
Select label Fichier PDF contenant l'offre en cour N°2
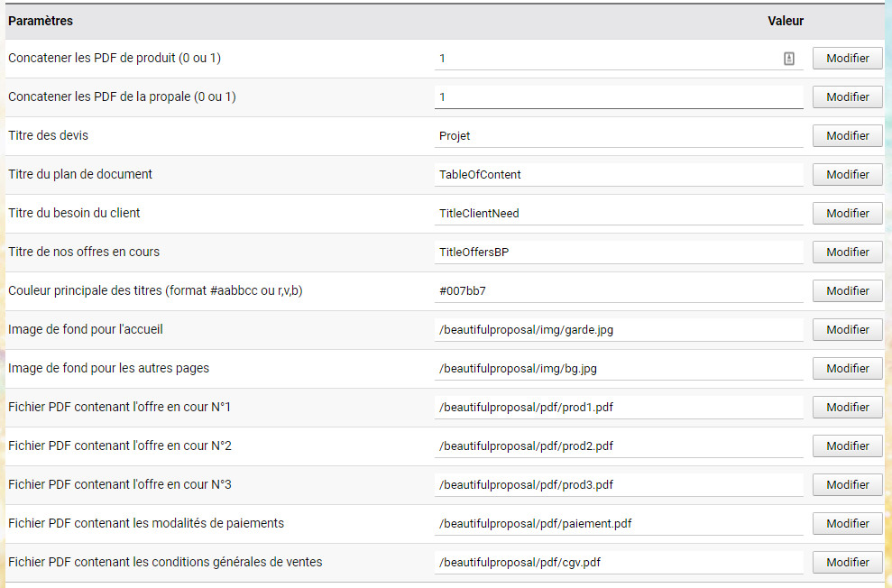(x=119, y=446)
